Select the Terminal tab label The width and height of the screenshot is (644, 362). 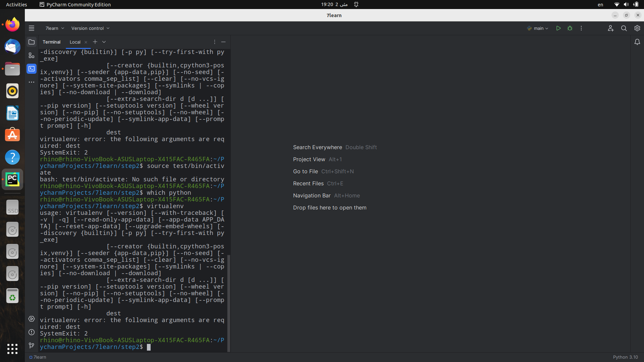[51, 42]
